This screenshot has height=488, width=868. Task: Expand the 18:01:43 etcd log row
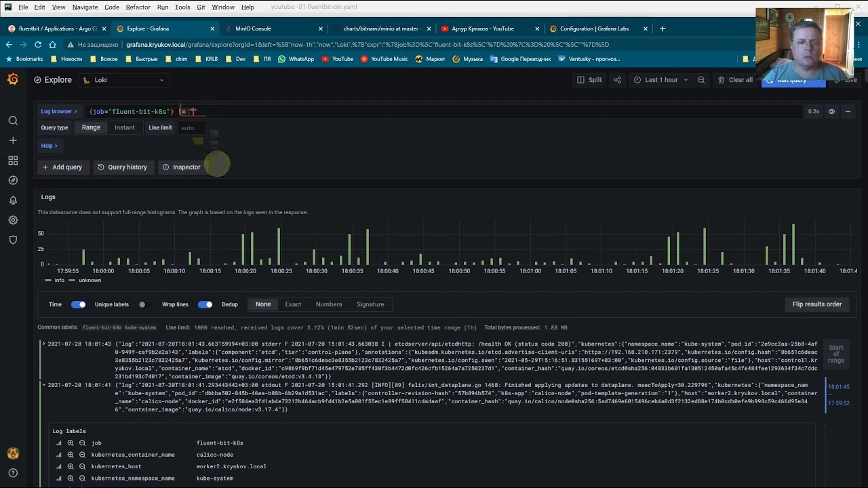point(43,344)
